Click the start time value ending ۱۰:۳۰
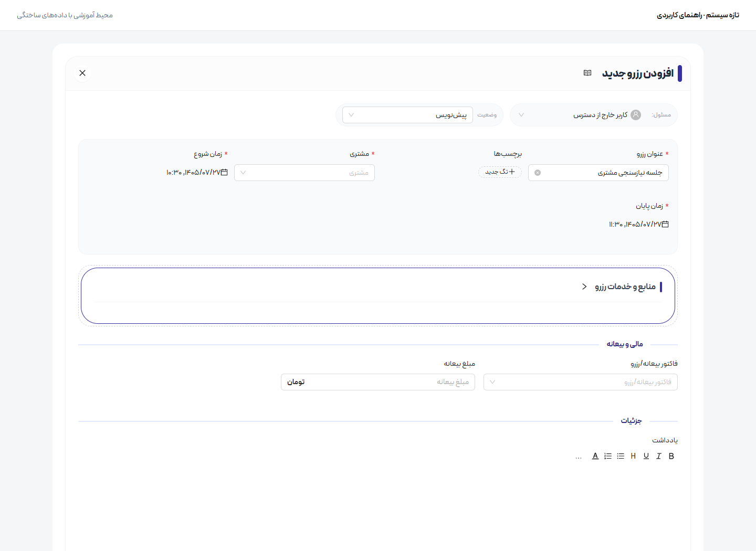This screenshot has width=756, height=551. [193, 173]
